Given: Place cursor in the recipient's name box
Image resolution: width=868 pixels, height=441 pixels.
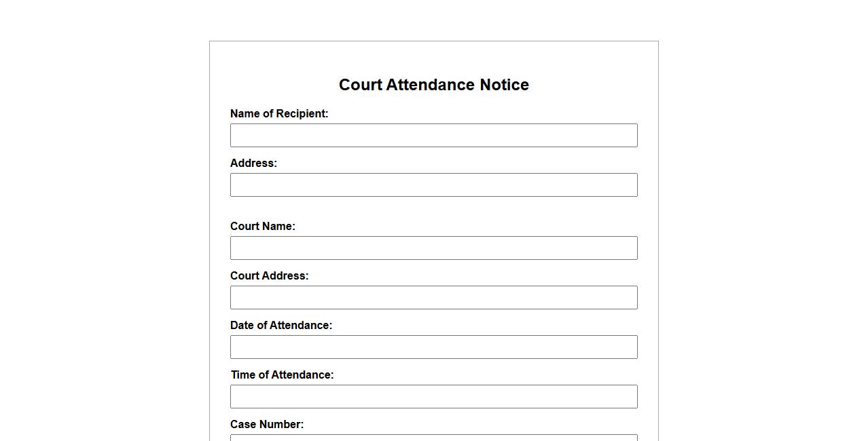Looking at the screenshot, I should coord(433,135).
